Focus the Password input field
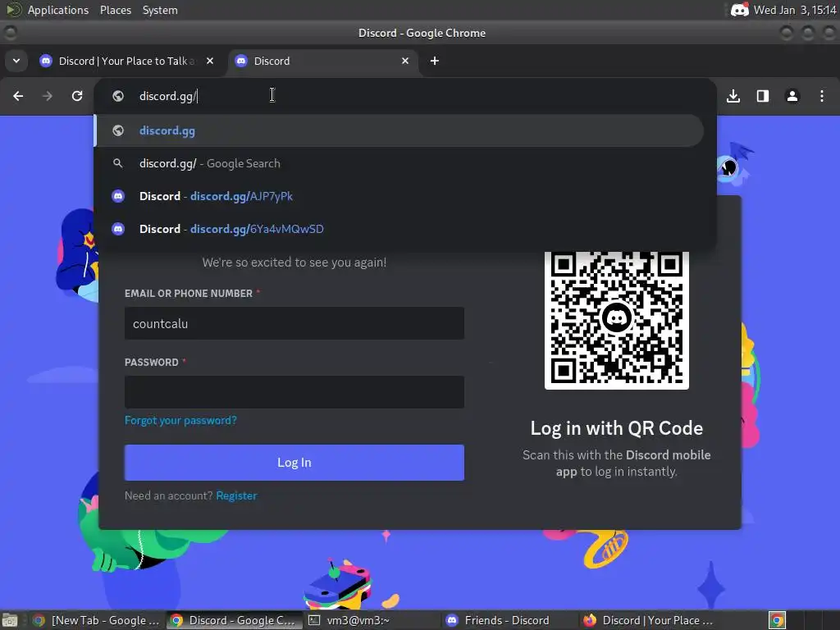840x630 pixels. 294,392
